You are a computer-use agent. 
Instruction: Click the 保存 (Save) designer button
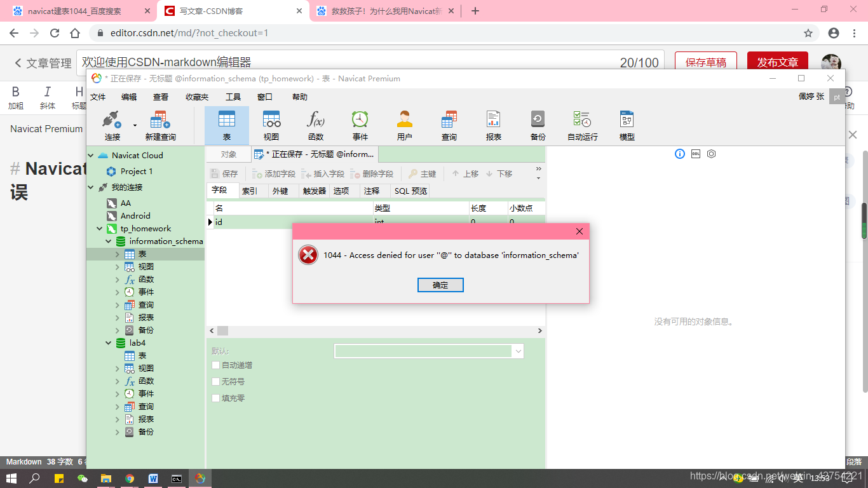coord(224,173)
